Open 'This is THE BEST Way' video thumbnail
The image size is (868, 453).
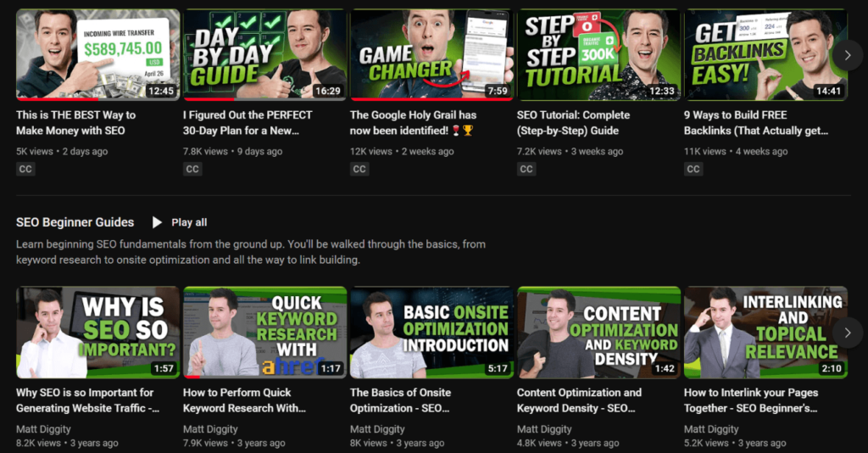click(x=98, y=54)
